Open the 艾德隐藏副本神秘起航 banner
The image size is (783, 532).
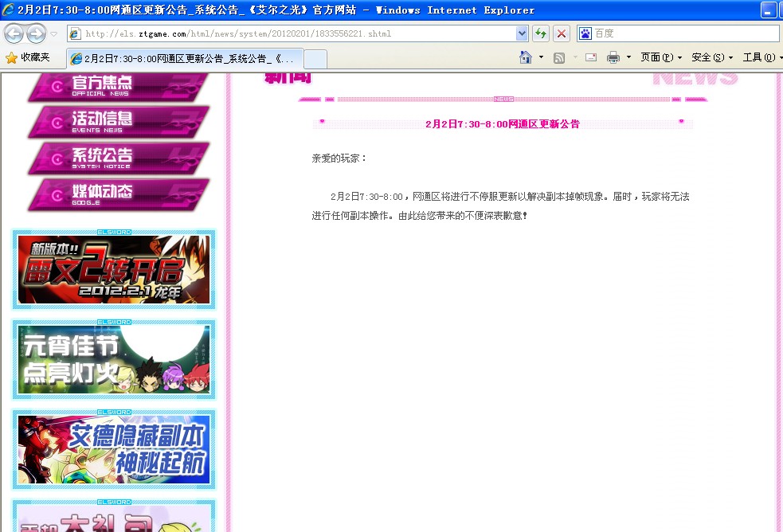pyautogui.click(x=114, y=450)
